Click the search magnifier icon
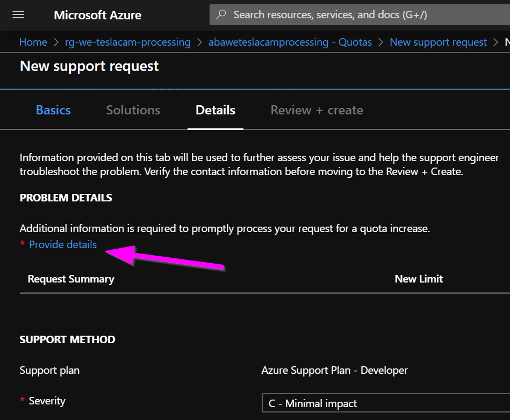This screenshot has width=510, height=420. [221, 15]
